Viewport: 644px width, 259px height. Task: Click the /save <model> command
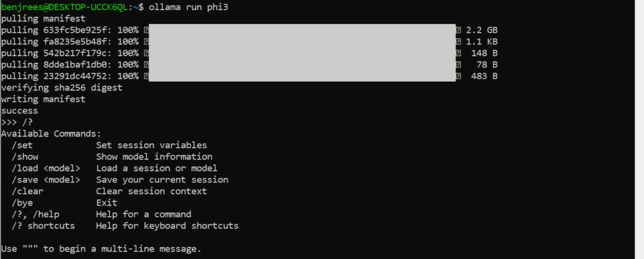[46, 180]
